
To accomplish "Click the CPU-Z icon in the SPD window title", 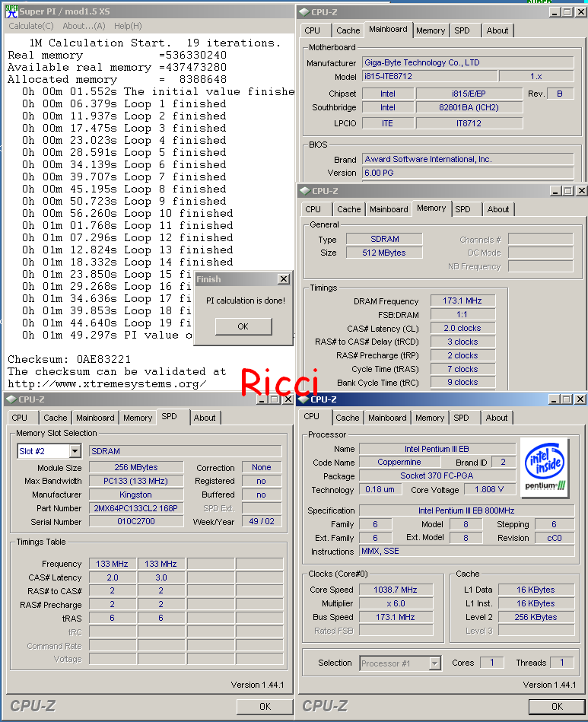I will [11, 399].
